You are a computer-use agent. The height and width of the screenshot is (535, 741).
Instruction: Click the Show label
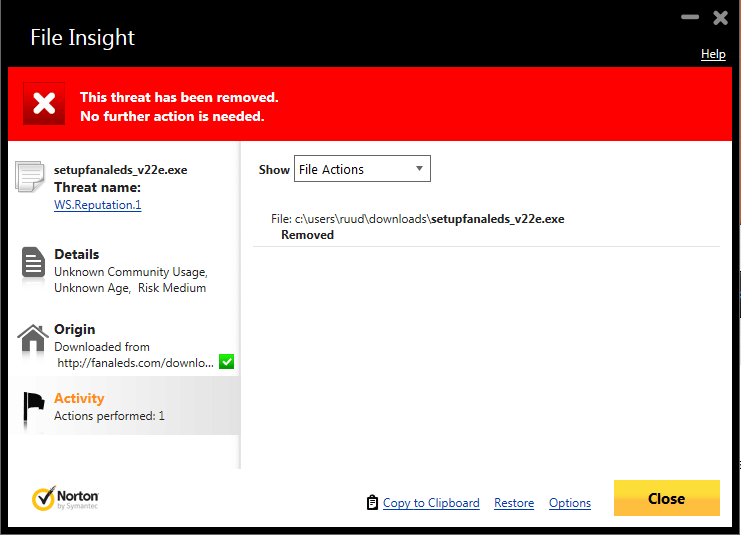click(x=274, y=170)
